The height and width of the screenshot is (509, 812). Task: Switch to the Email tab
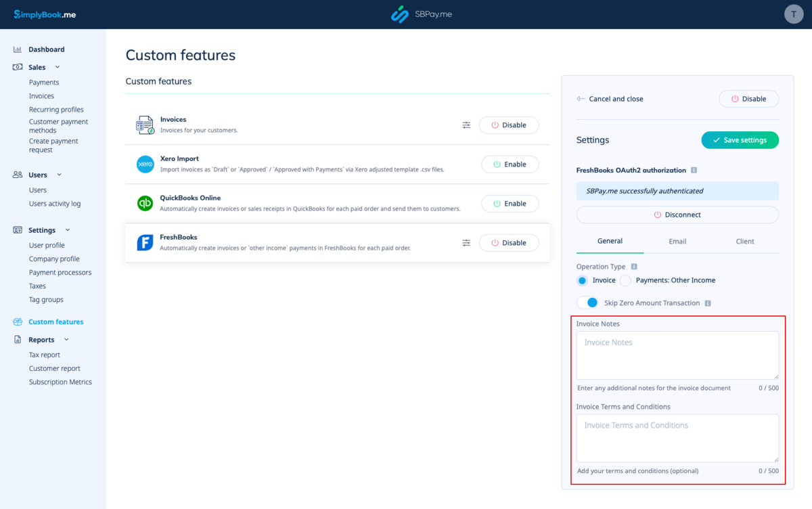point(677,242)
